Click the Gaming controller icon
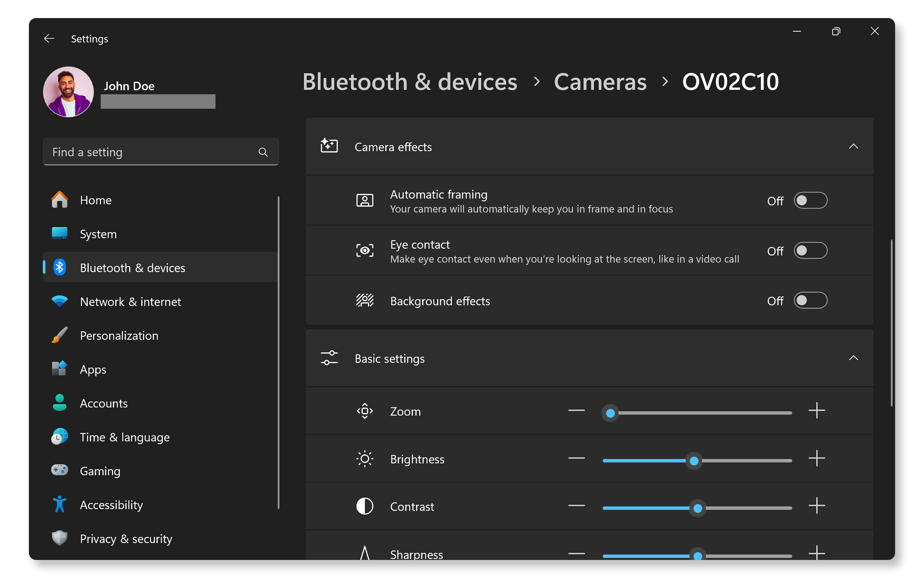The height and width of the screenshot is (578, 924). click(60, 470)
